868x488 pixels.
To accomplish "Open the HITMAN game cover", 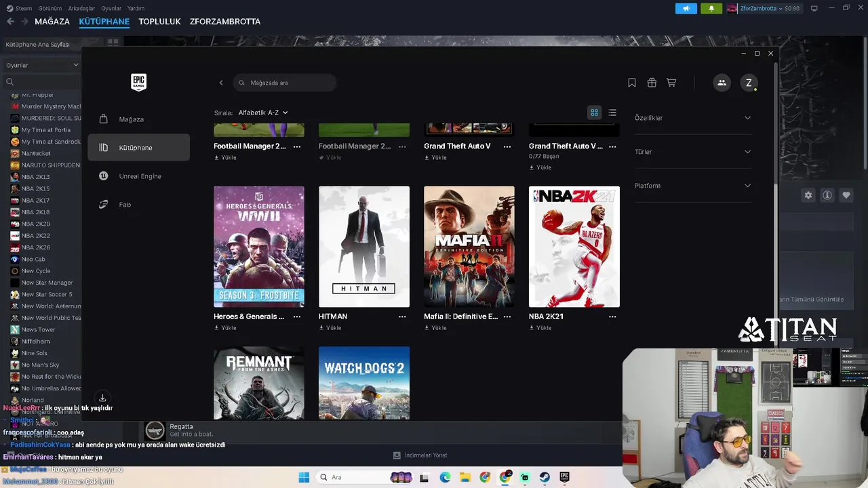I will pyautogui.click(x=364, y=247).
